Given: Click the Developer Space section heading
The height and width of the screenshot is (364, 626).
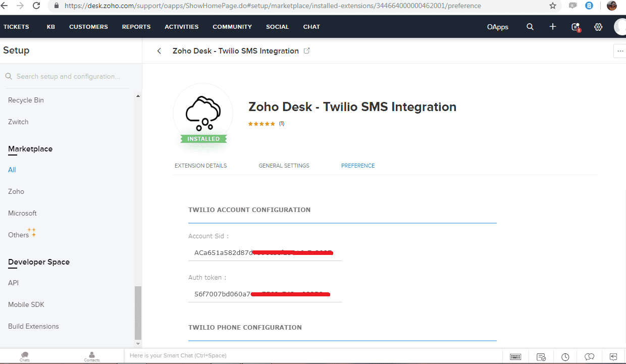Looking at the screenshot, I should pos(39,262).
